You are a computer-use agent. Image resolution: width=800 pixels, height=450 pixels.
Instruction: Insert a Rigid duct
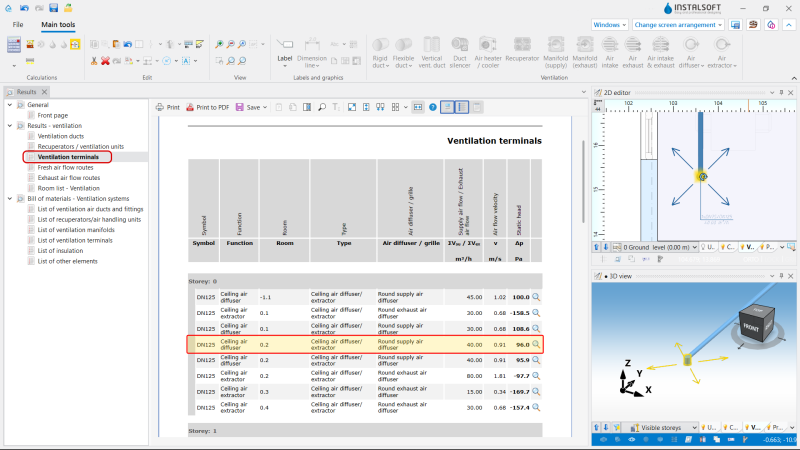pos(380,53)
